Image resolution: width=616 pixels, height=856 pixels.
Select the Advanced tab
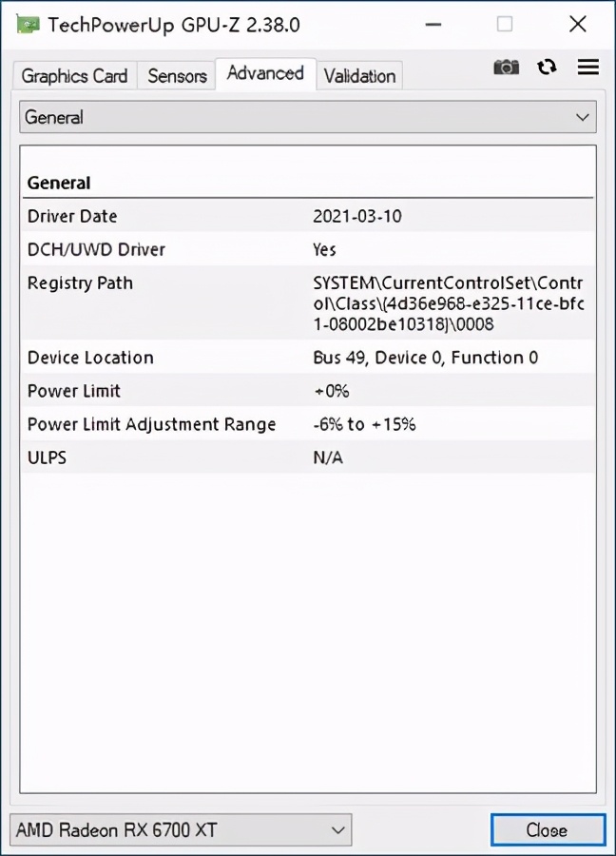[265, 73]
